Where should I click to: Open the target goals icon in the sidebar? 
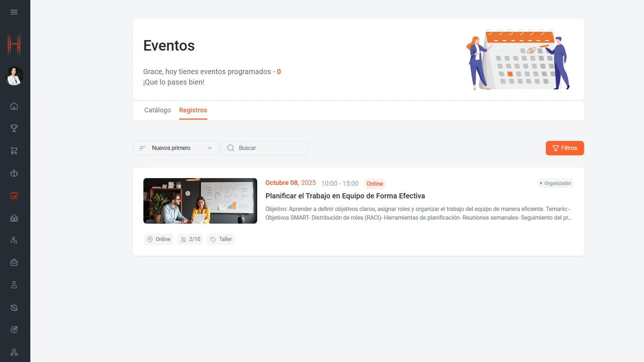pyautogui.click(x=14, y=329)
